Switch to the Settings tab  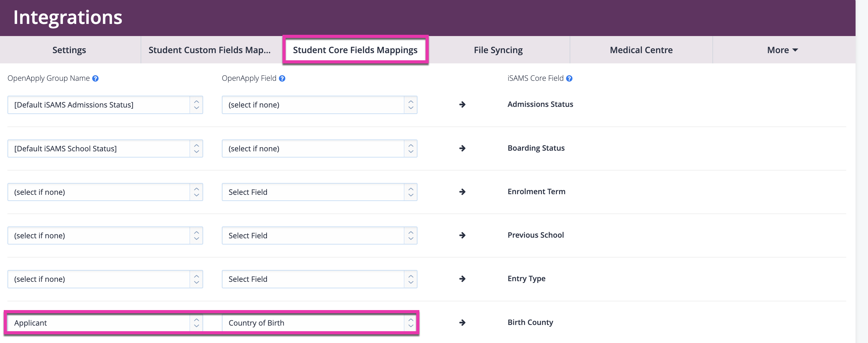click(x=69, y=50)
